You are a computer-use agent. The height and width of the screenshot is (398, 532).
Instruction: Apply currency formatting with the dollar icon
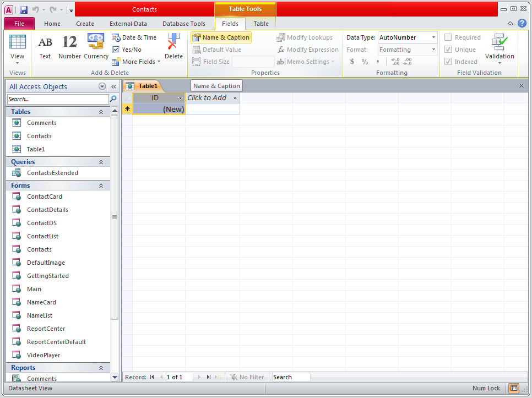[x=352, y=62]
